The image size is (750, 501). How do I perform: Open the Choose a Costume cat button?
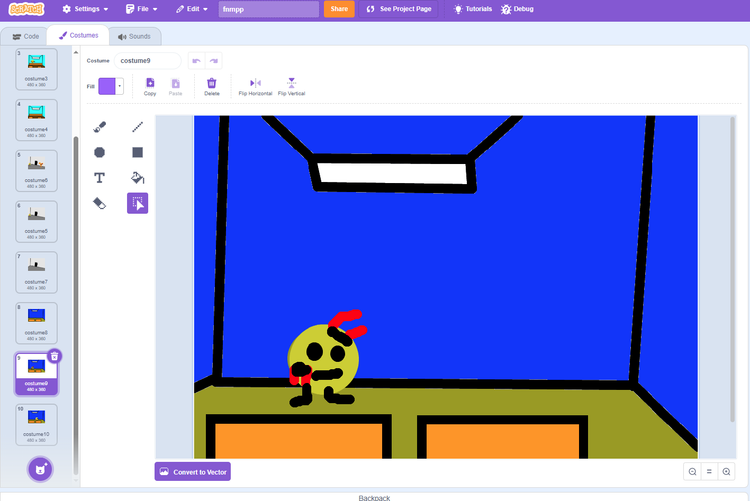[40, 469]
